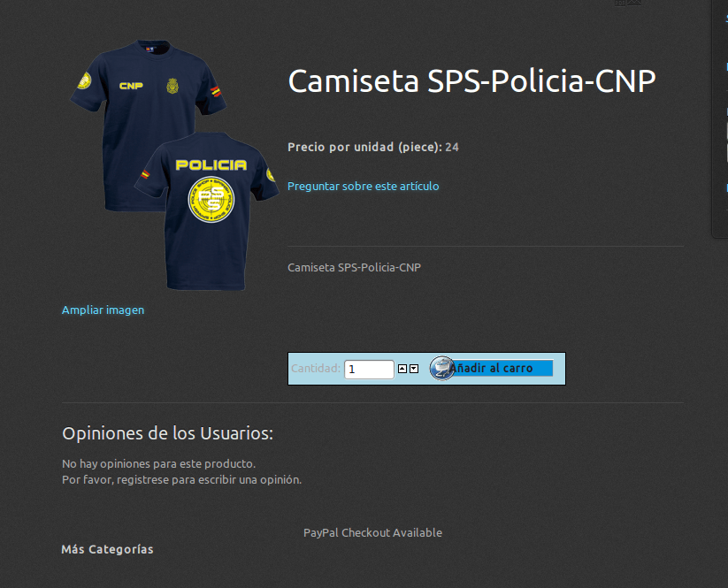728x588 pixels.
Task: Click the yellow SPS logo on back shirt
Action: click(211, 200)
